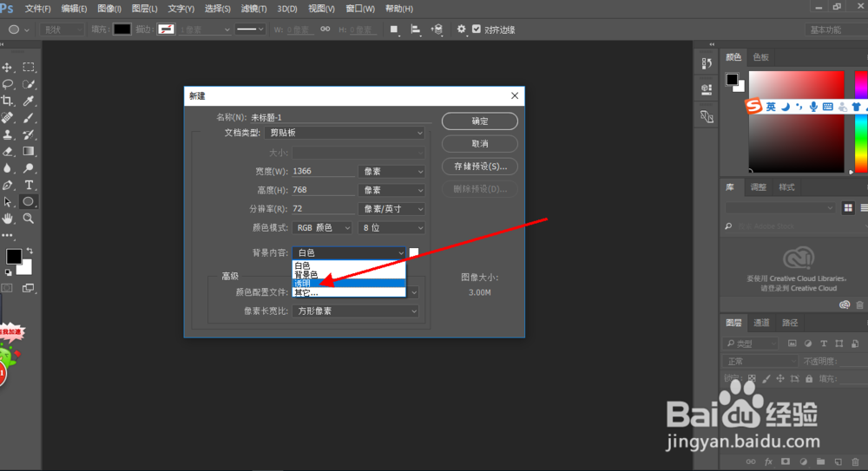868x471 pixels.
Task: Open the pixel aspect ratio dropdown
Action: click(355, 311)
